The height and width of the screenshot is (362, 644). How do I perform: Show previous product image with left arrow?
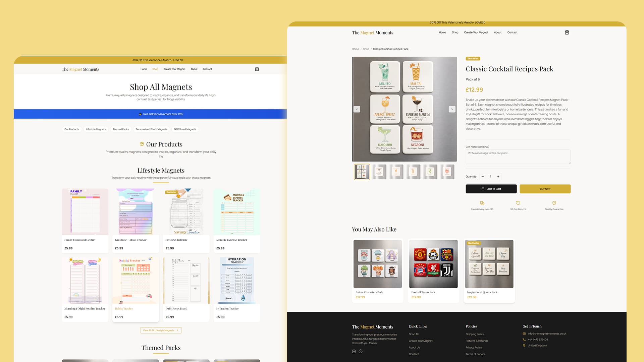[357, 109]
